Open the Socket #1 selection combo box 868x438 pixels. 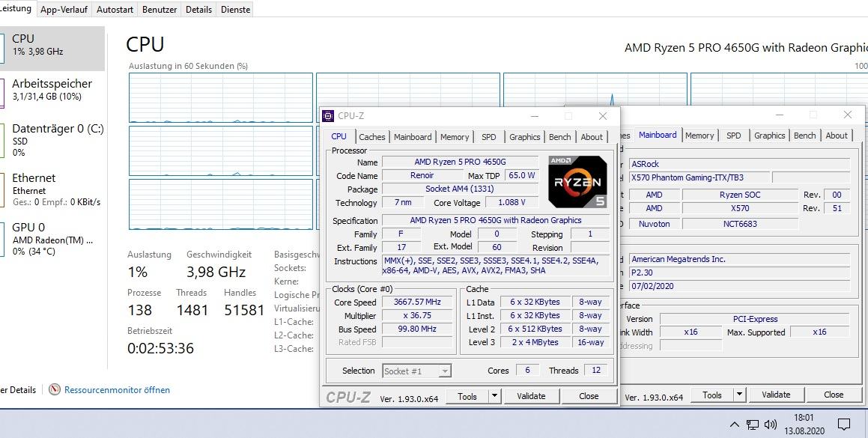tap(417, 371)
